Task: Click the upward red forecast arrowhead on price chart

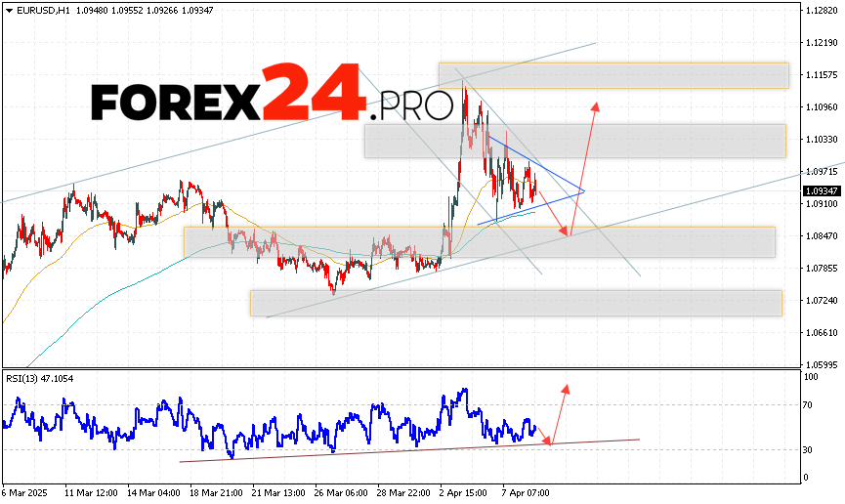Action: point(594,105)
